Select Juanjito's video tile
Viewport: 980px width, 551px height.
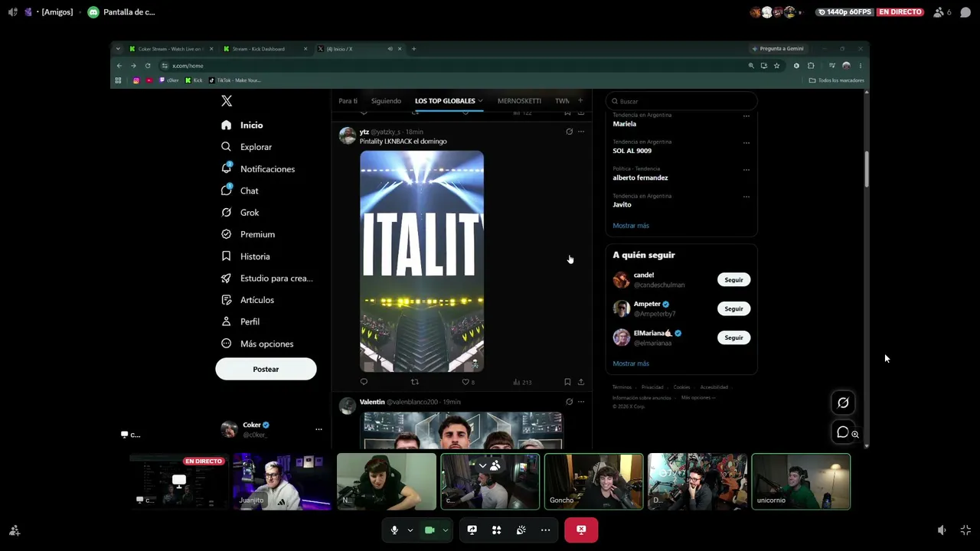point(282,481)
